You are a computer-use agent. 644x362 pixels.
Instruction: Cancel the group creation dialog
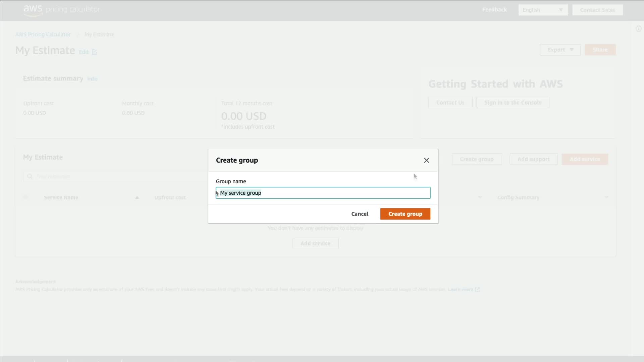pyautogui.click(x=360, y=214)
